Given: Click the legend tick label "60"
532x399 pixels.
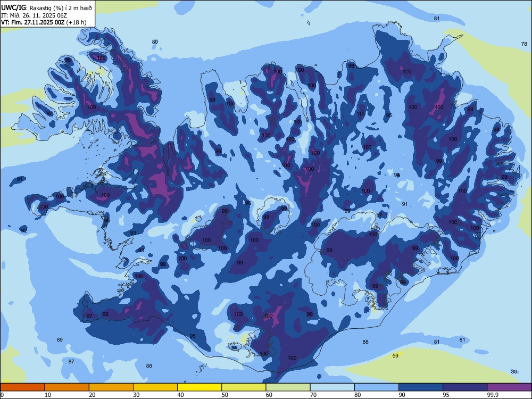Looking at the screenshot, I should (269, 395).
